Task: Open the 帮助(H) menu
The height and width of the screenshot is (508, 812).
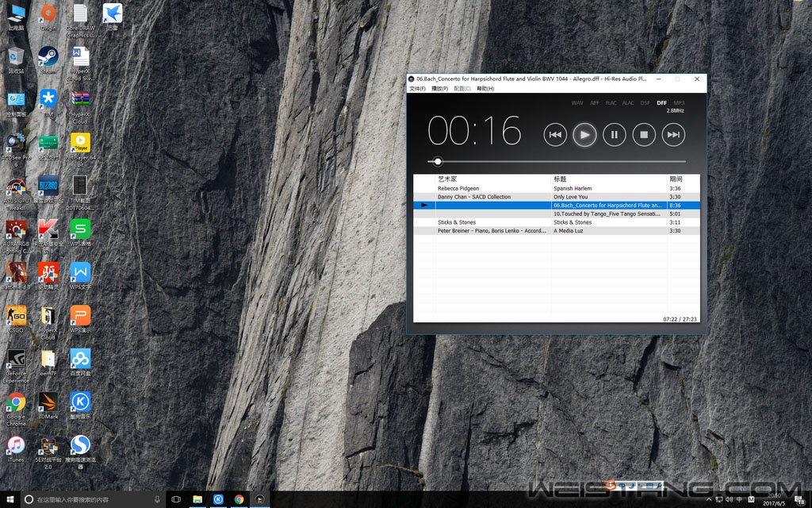Action: tap(485, 89)
